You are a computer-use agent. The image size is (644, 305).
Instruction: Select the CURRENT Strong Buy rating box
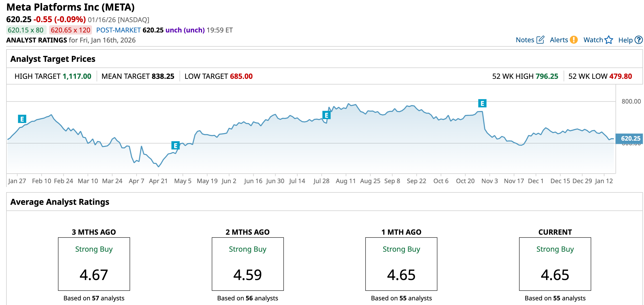(555, 264)
